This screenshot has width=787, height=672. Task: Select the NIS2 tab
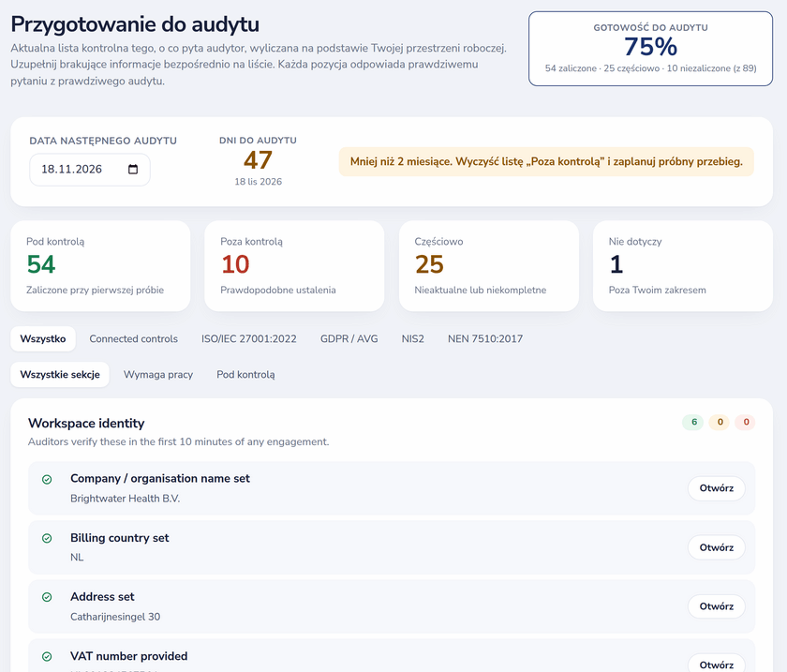412,339
